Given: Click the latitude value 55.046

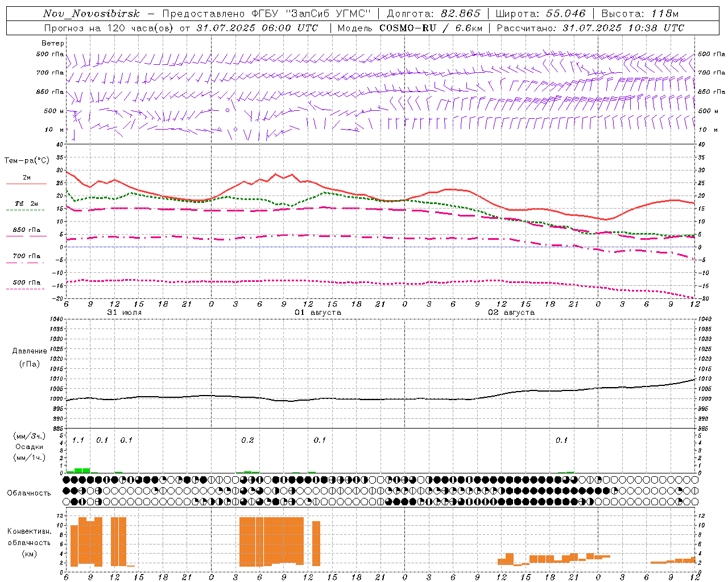Looking at the screenshot, I should 566,14.
